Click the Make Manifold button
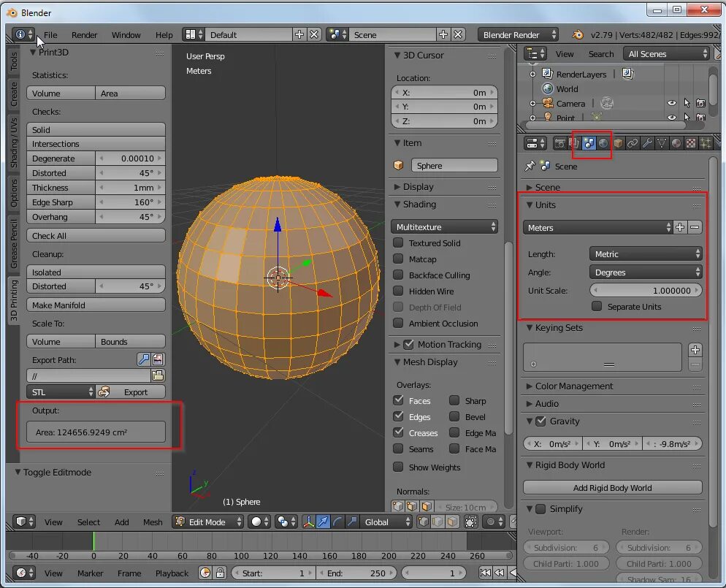 96,305
